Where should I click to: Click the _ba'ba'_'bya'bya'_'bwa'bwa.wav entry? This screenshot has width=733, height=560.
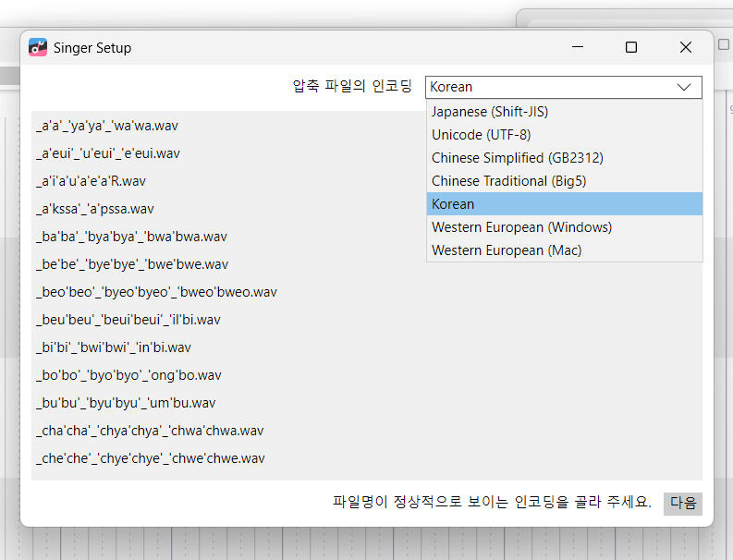131,237
